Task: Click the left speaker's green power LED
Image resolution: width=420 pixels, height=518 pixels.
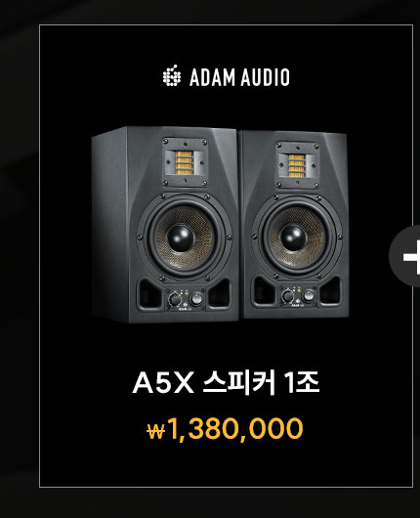Action: click(x=187, y=293)
